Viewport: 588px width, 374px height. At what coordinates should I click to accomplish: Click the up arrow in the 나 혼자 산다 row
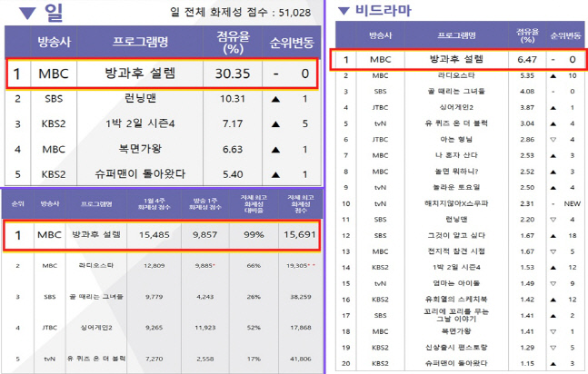[553, 155]
